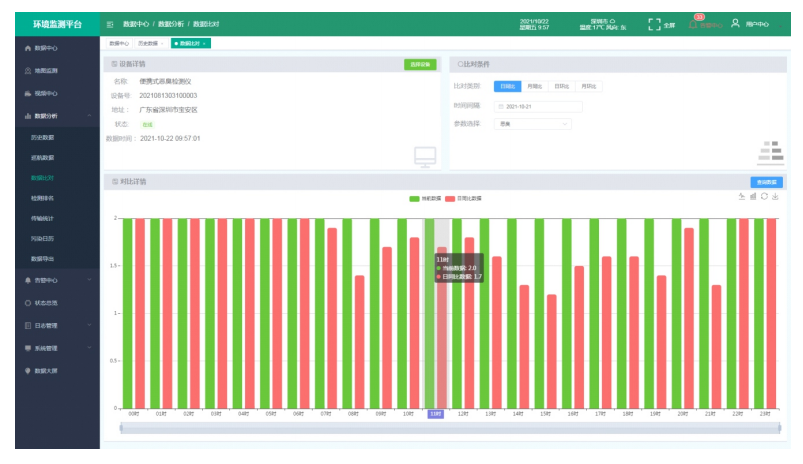
Task: Click the chart zoom slider bar
Action: point(450,428)
